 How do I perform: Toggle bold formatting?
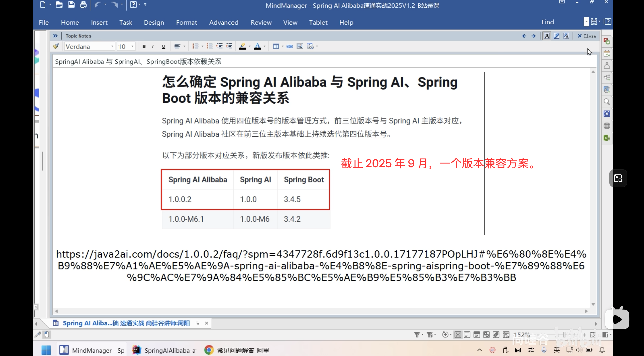point(144,46)
